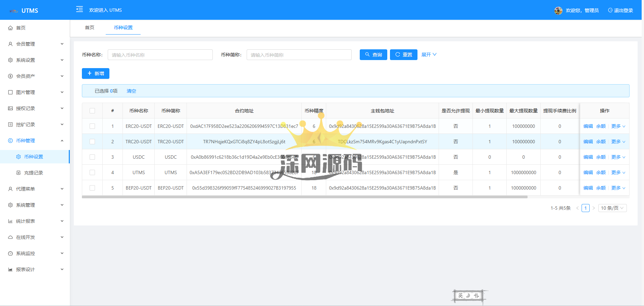Click the 新增 add button
This screenshot has width=644, height=306.
coord(96,73)
